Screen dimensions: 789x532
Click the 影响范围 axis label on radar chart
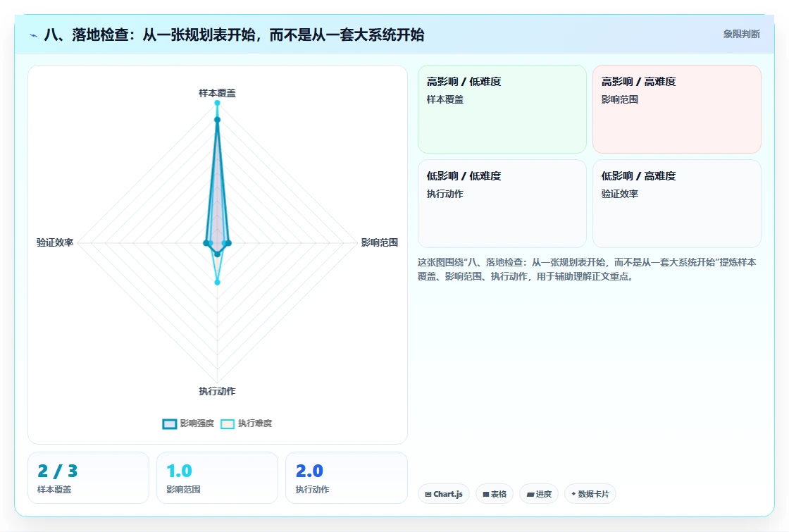(380, 242)
